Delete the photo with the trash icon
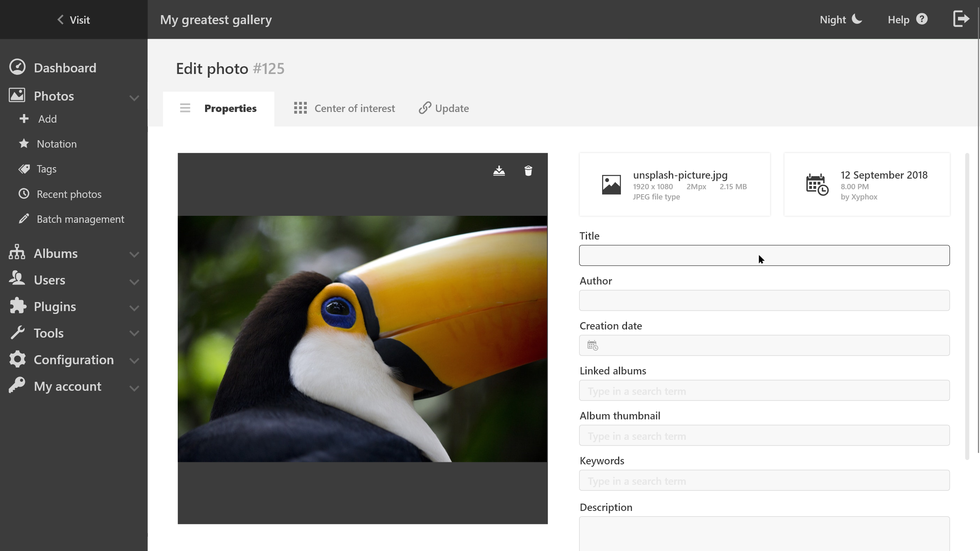Viewport: 980px width, 551px height. point(528,170)
